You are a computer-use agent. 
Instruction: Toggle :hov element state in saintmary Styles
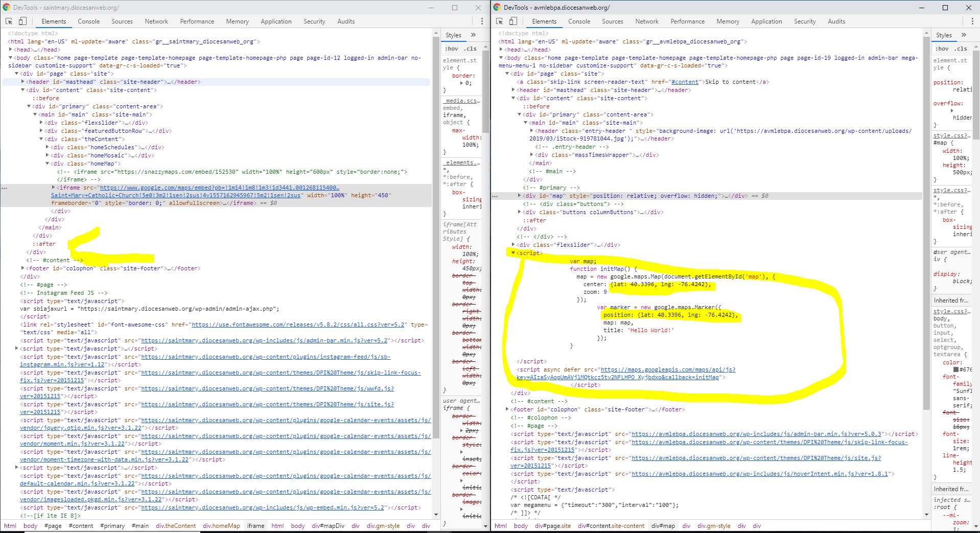tap(451, 49)
